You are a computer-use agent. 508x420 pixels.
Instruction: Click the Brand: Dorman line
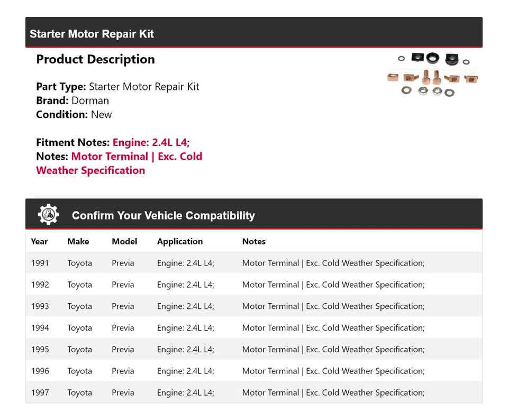(x=72, y=101)
